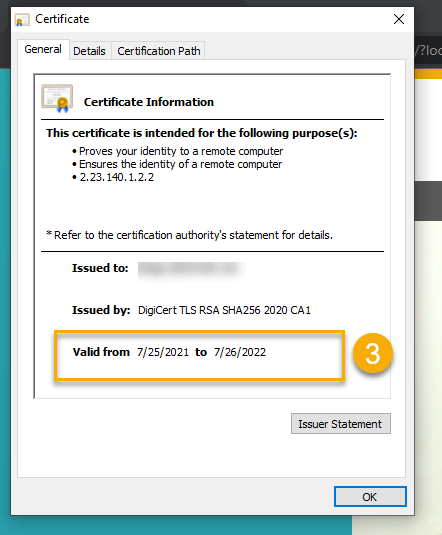Click the orange number 3 badge
Screen dimensions: 442x535
click(373, 353)
